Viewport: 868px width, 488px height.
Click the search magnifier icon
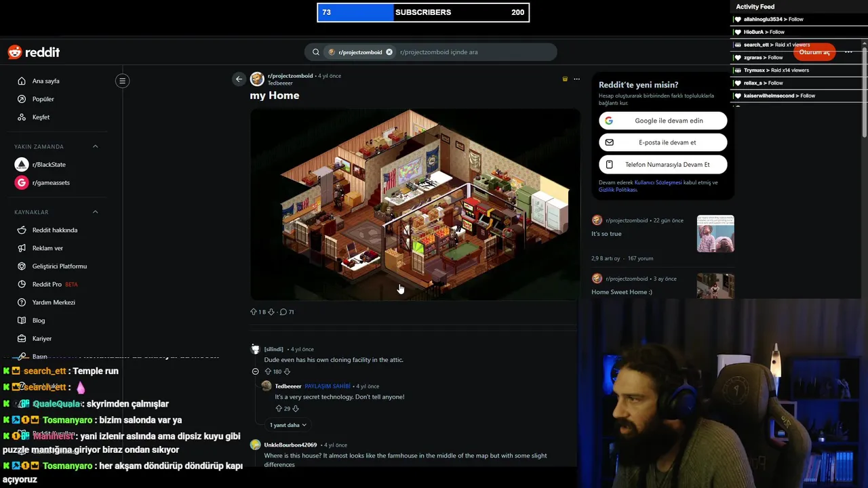(316, 52)
